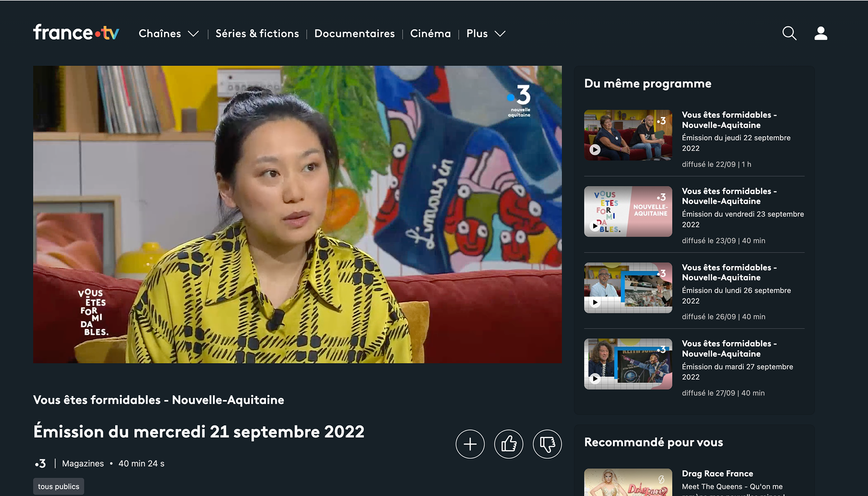Open the search magnifier icon

coord(789,33)
